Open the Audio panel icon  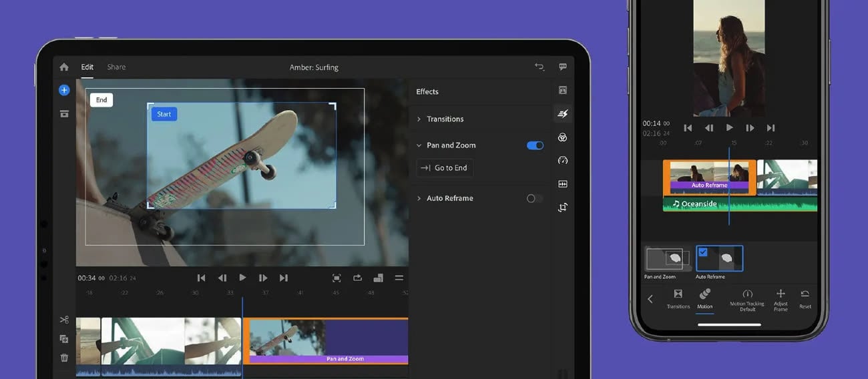point(562,183)
